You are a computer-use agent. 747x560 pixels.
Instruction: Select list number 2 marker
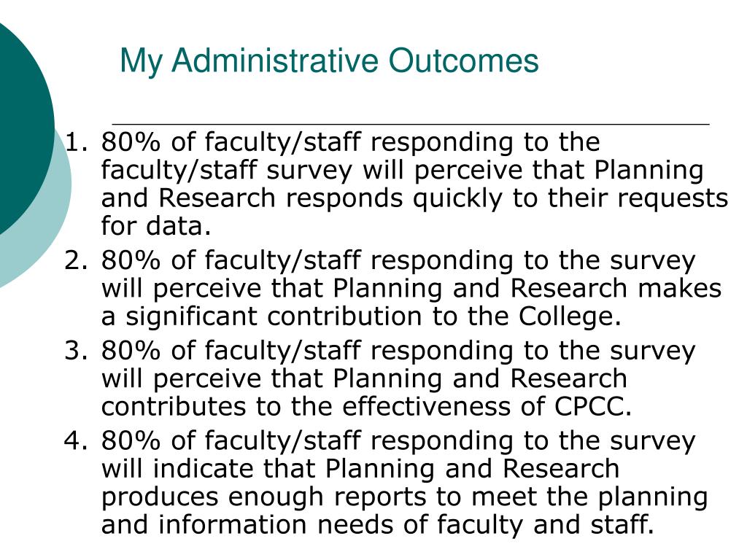(x=76, y=260)
